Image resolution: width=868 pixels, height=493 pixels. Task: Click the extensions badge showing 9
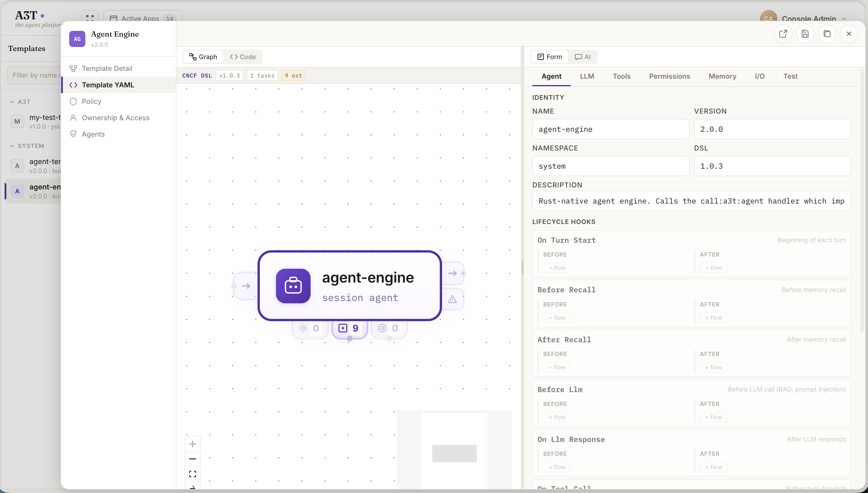click(350, 328)
